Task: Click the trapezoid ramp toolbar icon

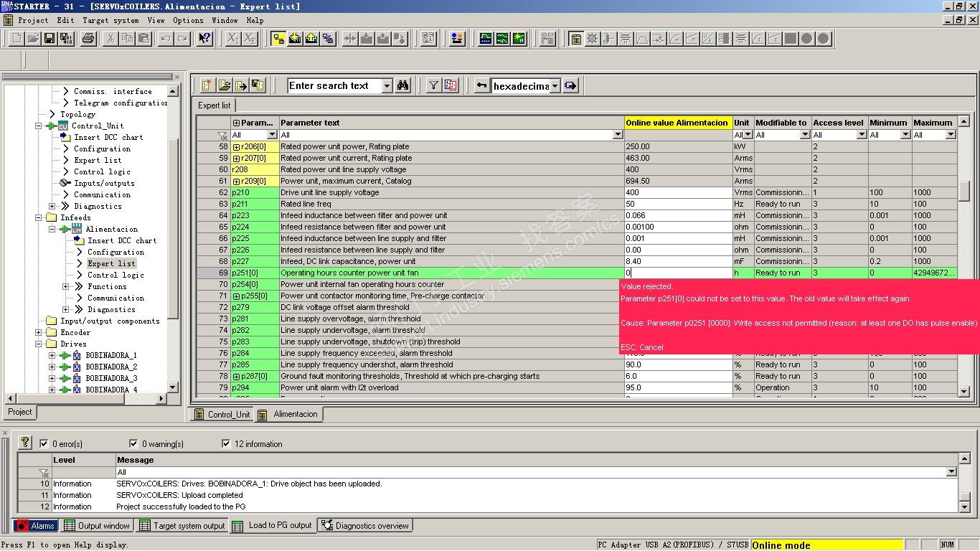Action: click(x=642, y=38)
